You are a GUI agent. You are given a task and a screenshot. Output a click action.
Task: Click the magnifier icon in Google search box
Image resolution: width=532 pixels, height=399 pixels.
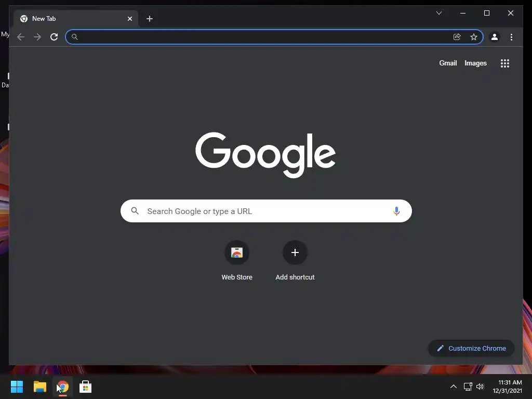pos(135,211)
